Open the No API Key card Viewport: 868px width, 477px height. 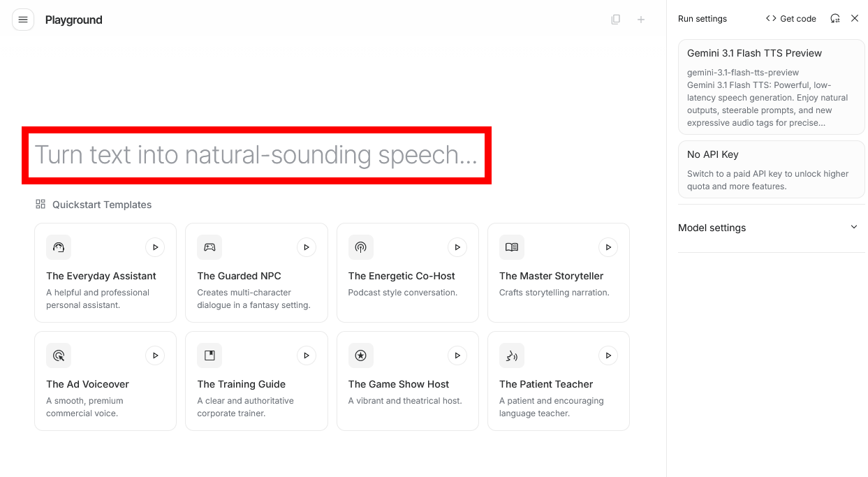tap(771, 170)
